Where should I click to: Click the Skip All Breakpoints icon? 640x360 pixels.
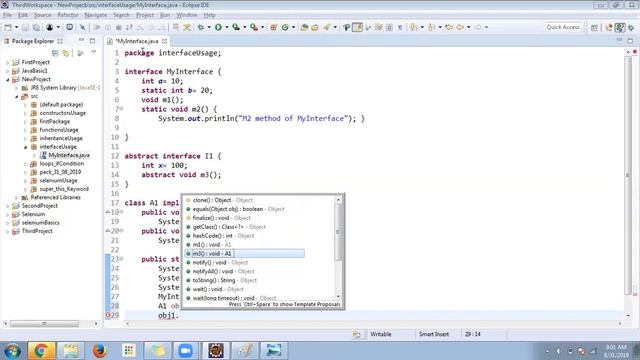pos(83,27)
